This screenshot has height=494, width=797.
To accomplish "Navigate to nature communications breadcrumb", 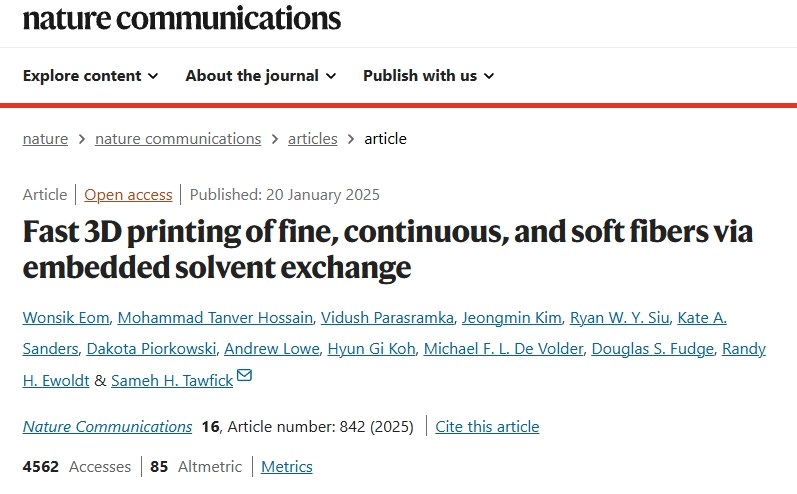I will coord(178,139).
